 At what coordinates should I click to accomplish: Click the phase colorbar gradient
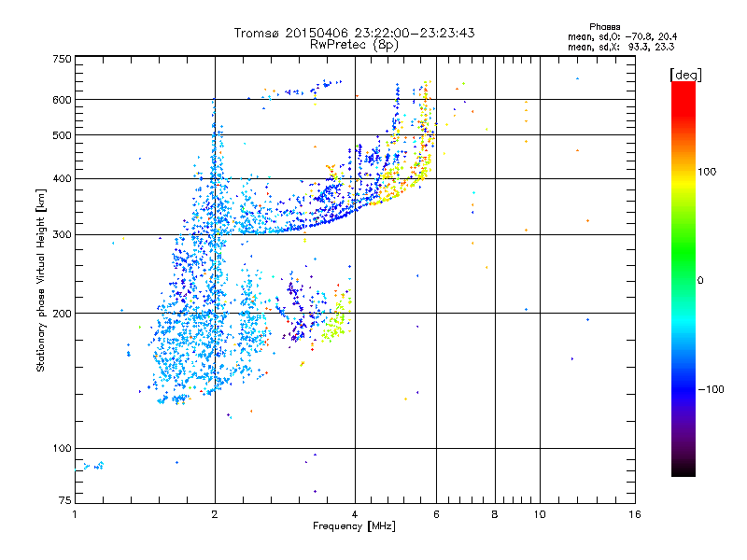click(684, 279)
